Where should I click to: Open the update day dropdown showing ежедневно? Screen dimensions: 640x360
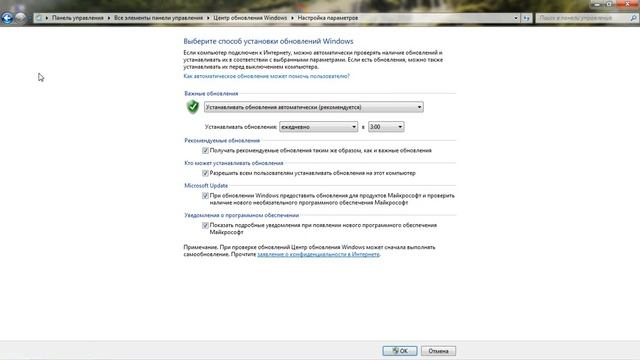click(x=318, y=127)
